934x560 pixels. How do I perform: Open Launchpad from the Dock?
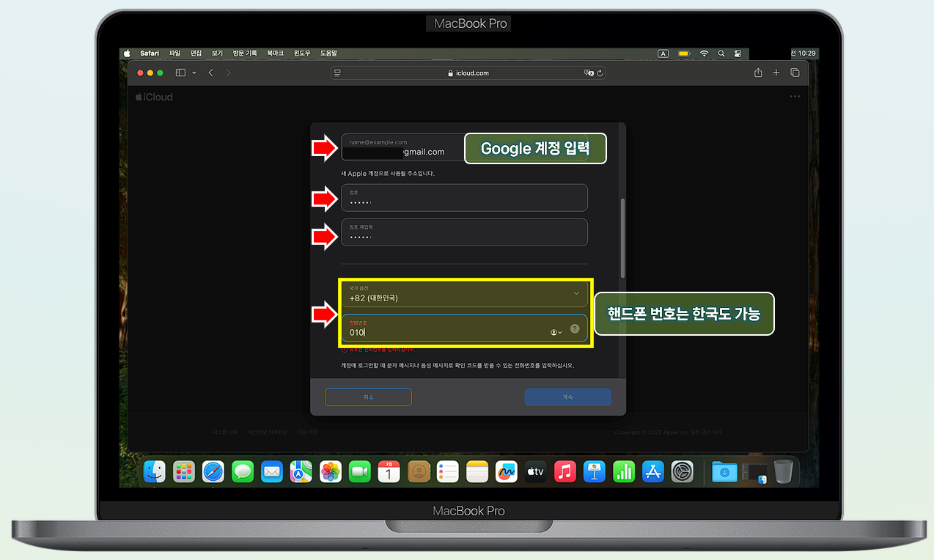[183, 471]
